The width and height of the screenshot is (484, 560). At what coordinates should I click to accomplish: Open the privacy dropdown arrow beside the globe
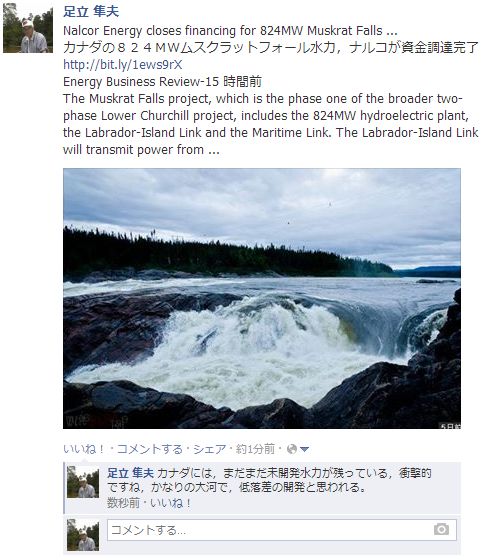pyautogui.click(x=304, y=449)
